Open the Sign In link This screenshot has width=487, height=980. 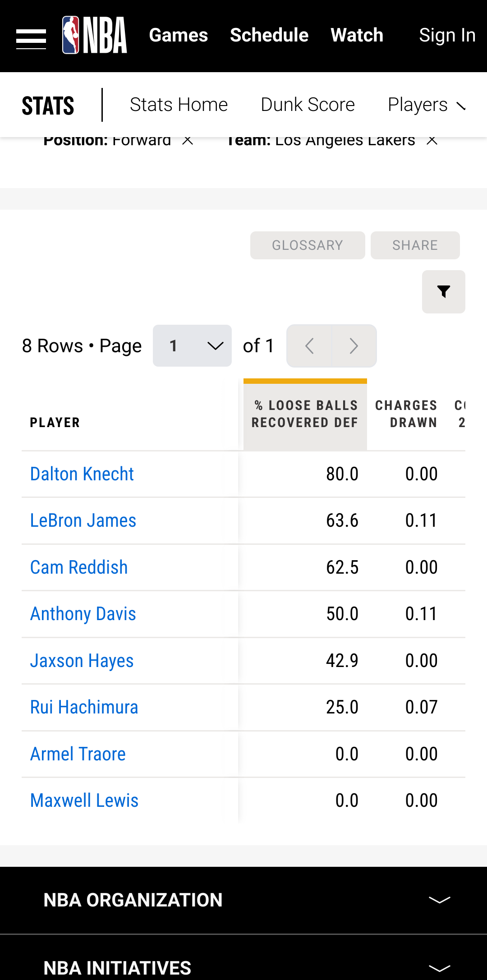447,35
